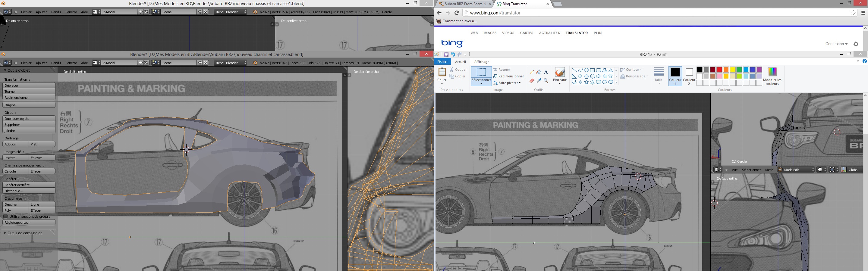This screenshot has height=271, width=868.
Task: Bookmark page with Chrome star icon
Action: 853,13
